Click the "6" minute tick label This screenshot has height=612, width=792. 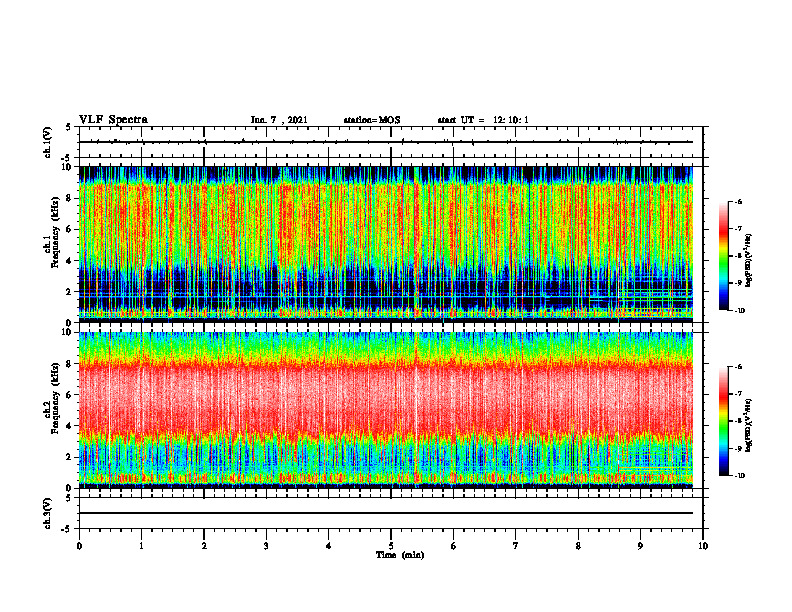pyautogui.click(x=454, y=546)
